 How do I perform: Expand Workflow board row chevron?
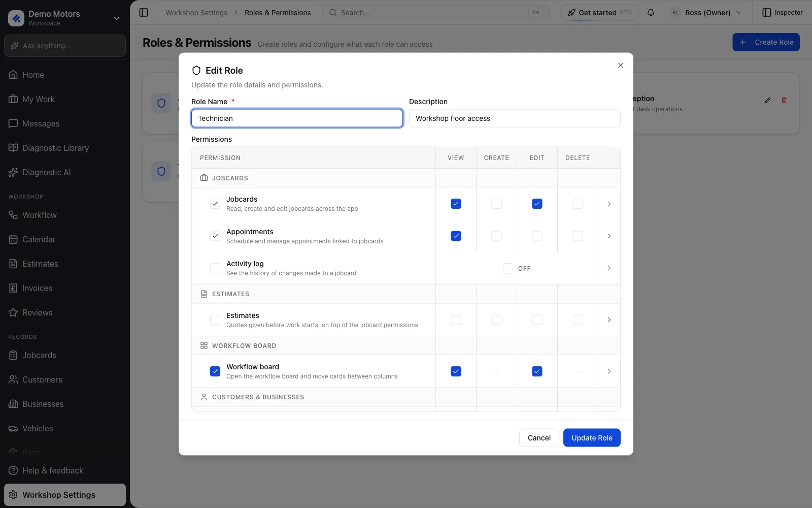click(609, 371)
